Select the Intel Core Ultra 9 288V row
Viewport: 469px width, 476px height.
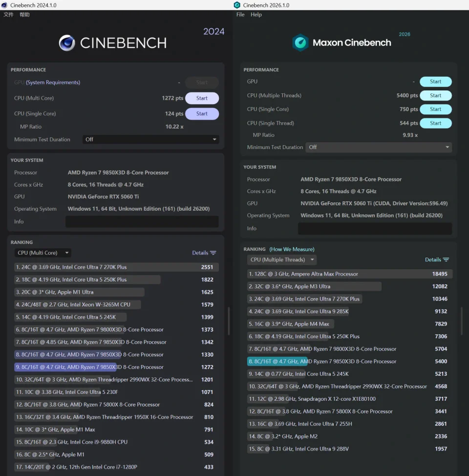tap(350, 449)
